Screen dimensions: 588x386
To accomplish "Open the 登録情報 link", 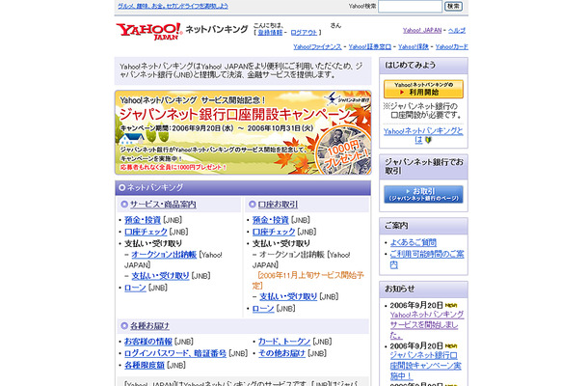I will click(x=270, y=33).
